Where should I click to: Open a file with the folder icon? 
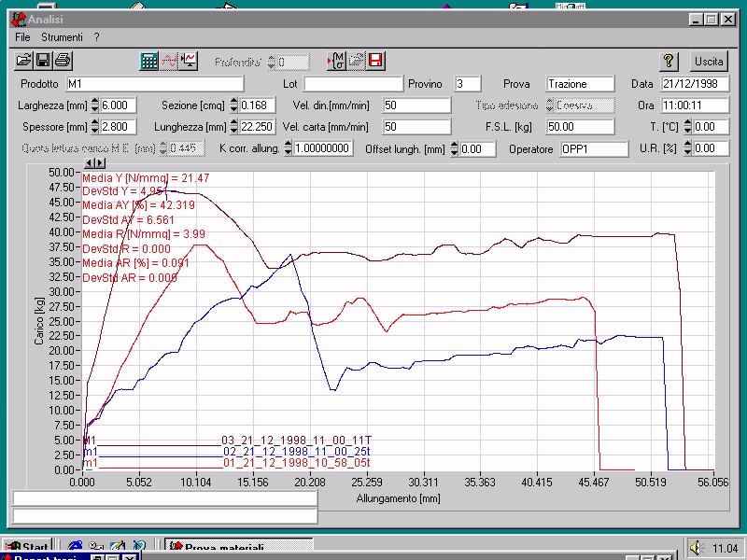tap(24, 62)
